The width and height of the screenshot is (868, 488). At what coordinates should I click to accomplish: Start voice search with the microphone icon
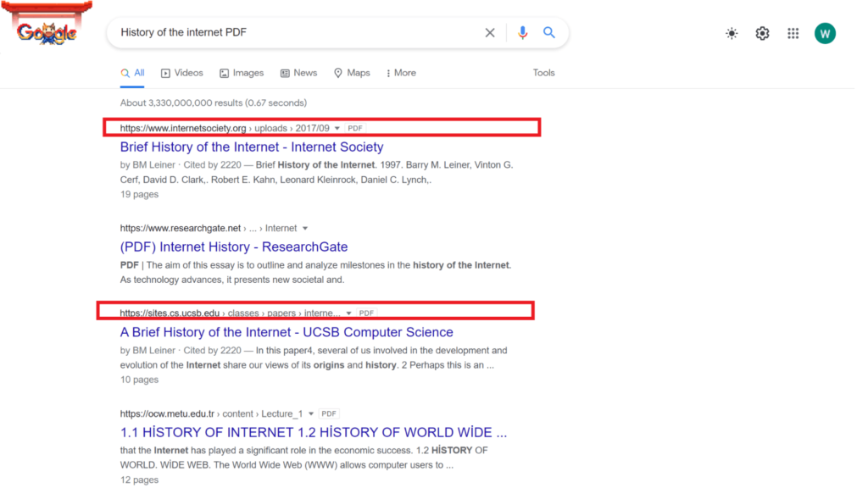pos(522,33)
